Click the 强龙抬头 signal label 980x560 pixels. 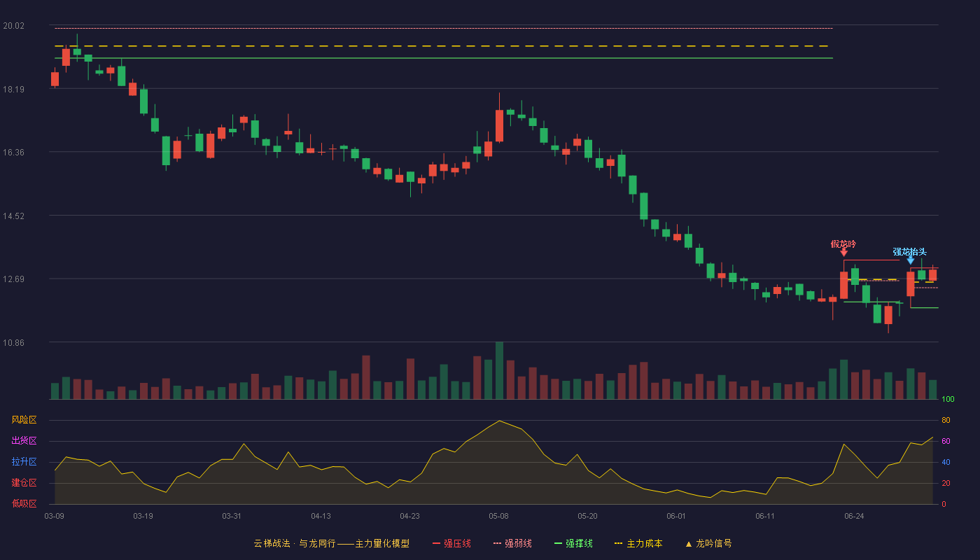coord(909,252)
